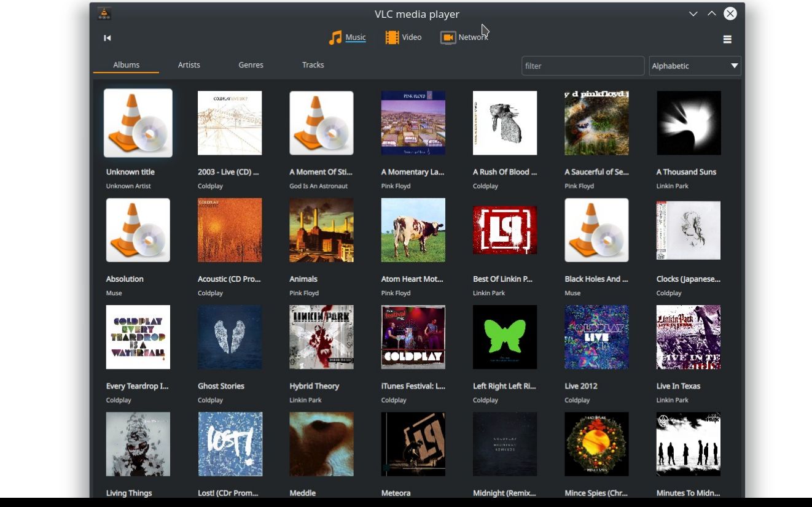Click the 'Ghost Stories' album title text

[x=221, y=386]
